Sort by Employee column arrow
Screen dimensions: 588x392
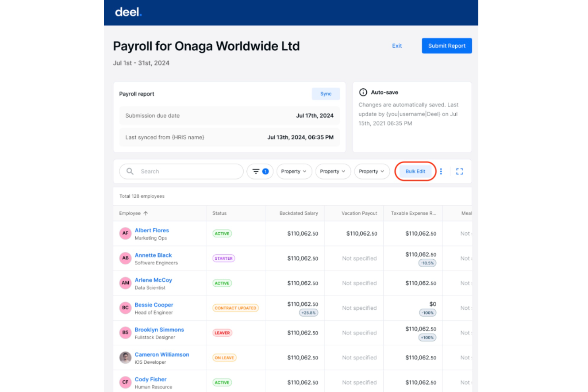click(x=146, y=213)
